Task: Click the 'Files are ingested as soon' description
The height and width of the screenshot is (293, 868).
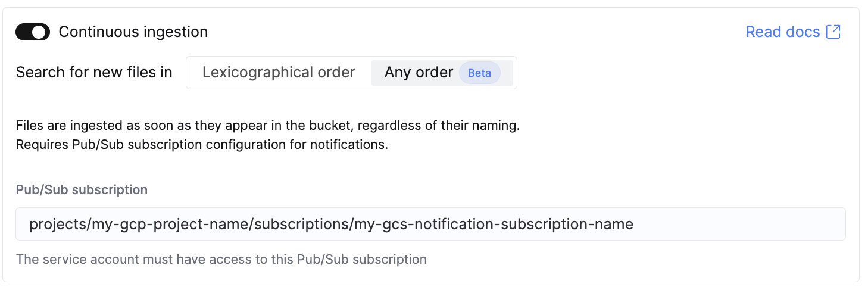Action: tap(268, 126)
